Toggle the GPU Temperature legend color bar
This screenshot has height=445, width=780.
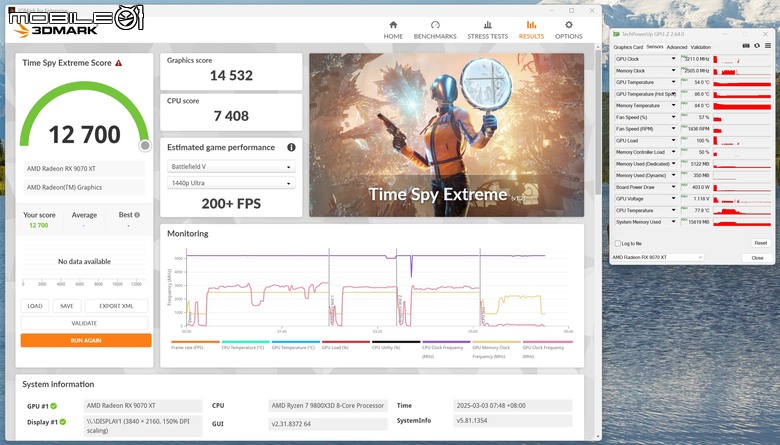coord(295,342)
